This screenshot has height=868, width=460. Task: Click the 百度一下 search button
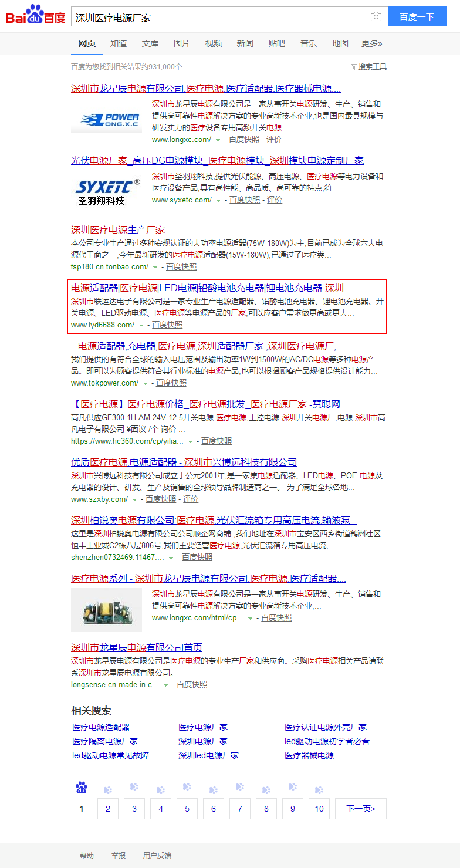point(417,17)
